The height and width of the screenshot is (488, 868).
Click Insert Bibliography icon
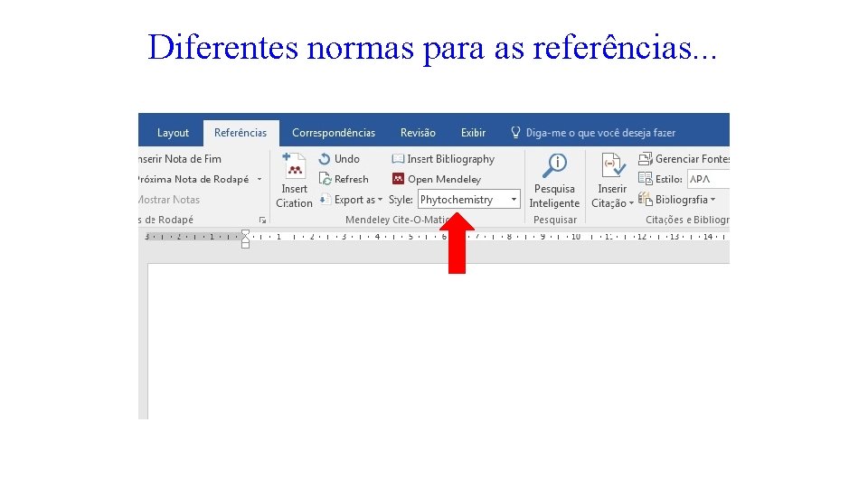pyautogui.click(x=398, y=159)
